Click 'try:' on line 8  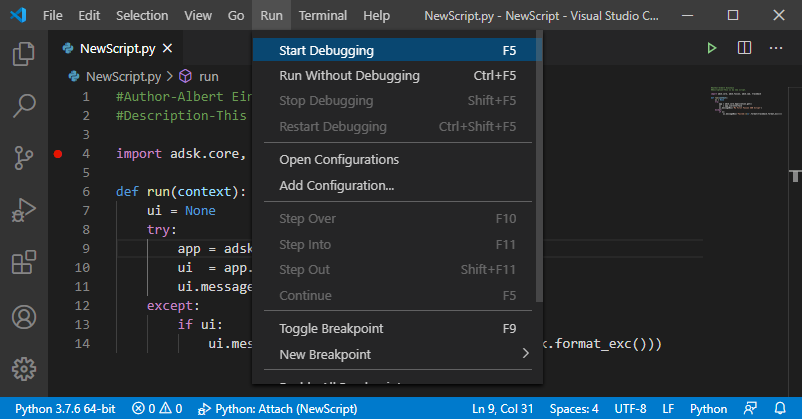(162, 230)
